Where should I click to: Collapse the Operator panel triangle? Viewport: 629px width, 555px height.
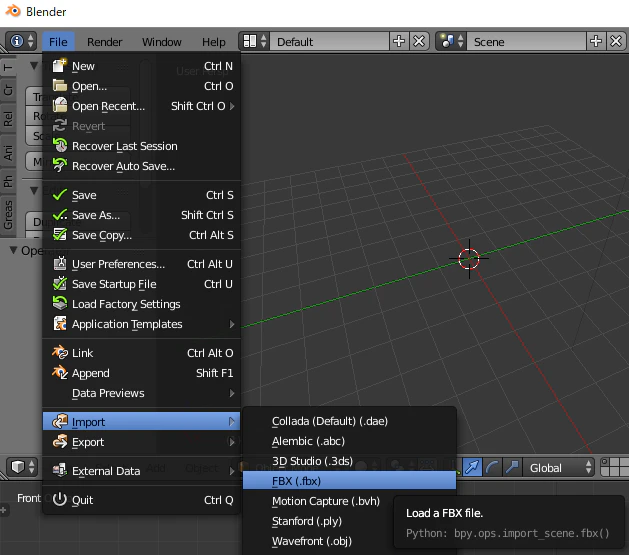[x=13, y=250]
